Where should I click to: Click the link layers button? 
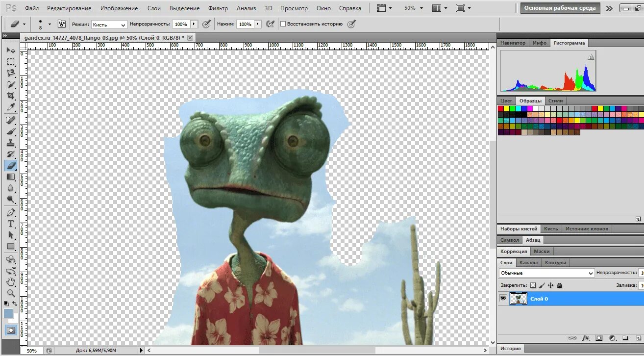click(x=572, y=338)
